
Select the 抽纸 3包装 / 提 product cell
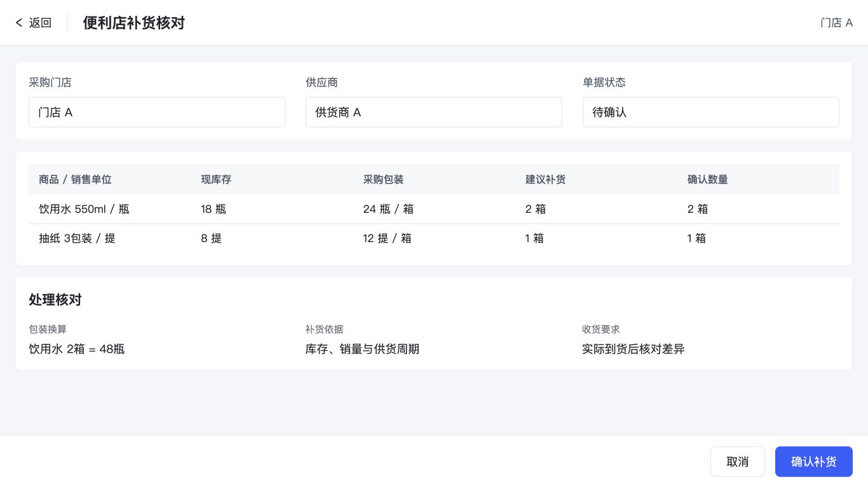pyautogui.click(x=77, y=238)
